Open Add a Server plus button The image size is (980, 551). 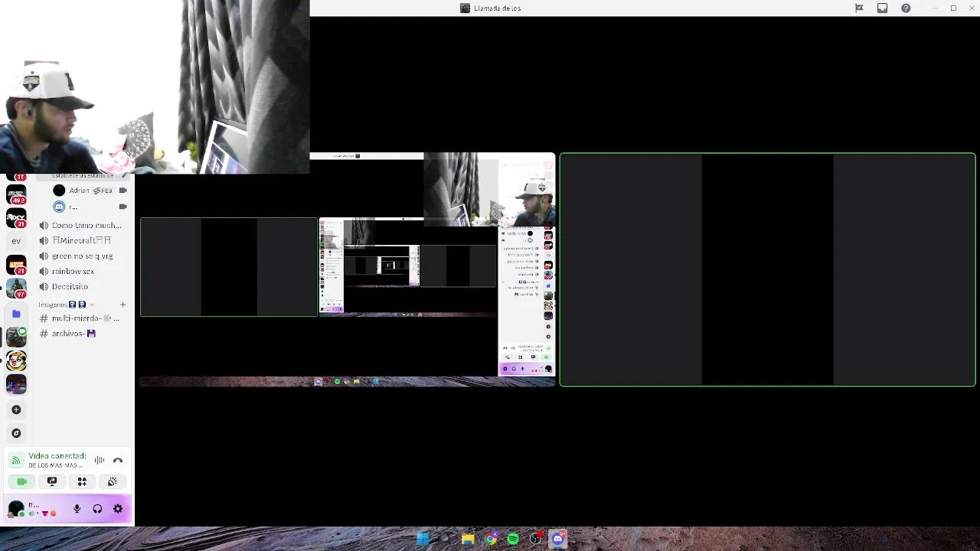[x=16, y=409]
